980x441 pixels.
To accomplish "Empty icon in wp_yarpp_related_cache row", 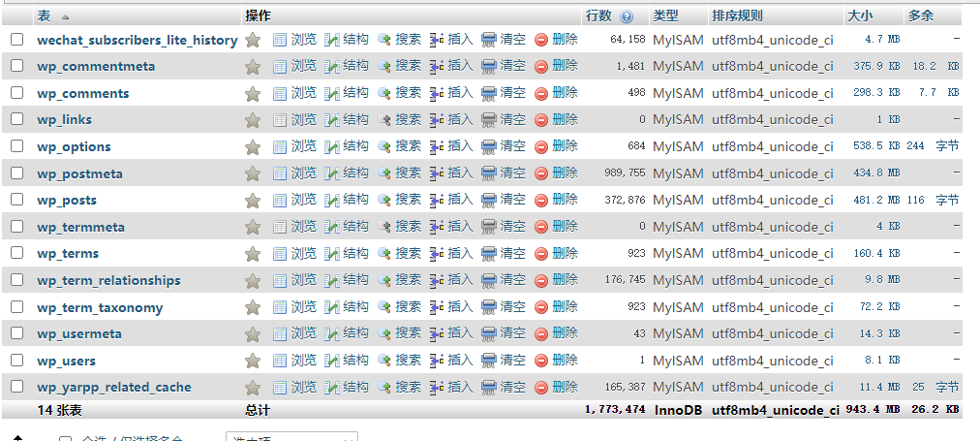I will (489, 388).
